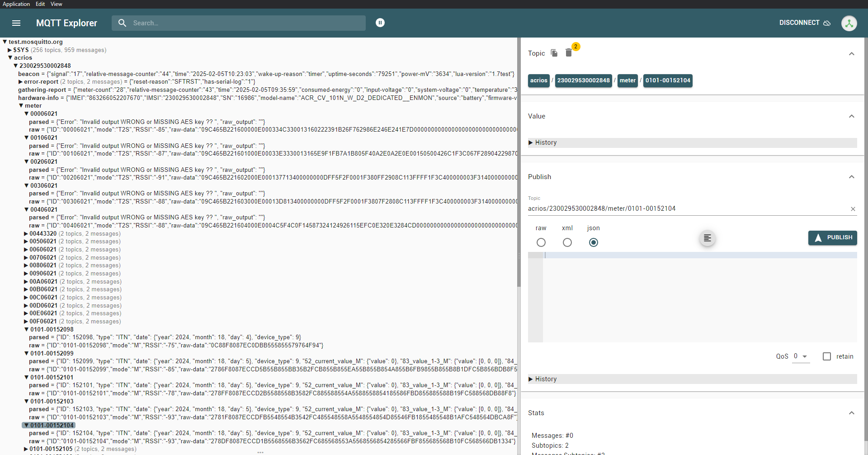This screenshot has width=868, height=455.
Task: Click the message payload editor area
Action: [x=699, y=296]
